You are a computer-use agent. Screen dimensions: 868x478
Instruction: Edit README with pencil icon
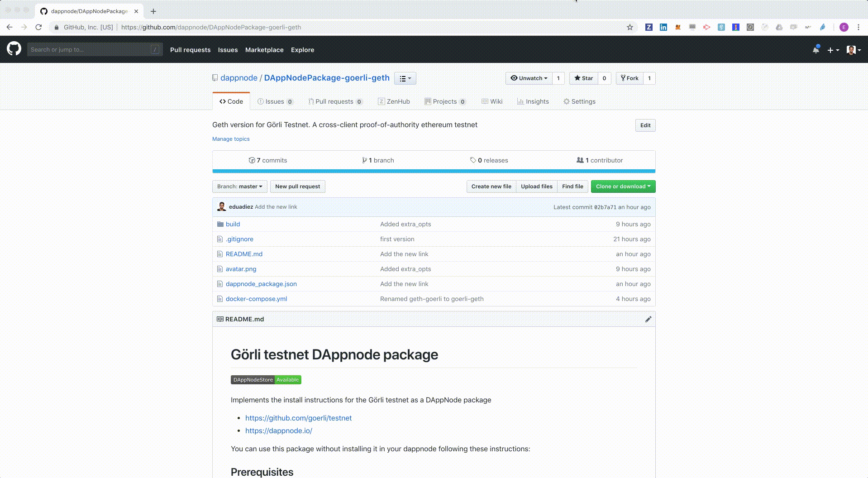(648, 319)
